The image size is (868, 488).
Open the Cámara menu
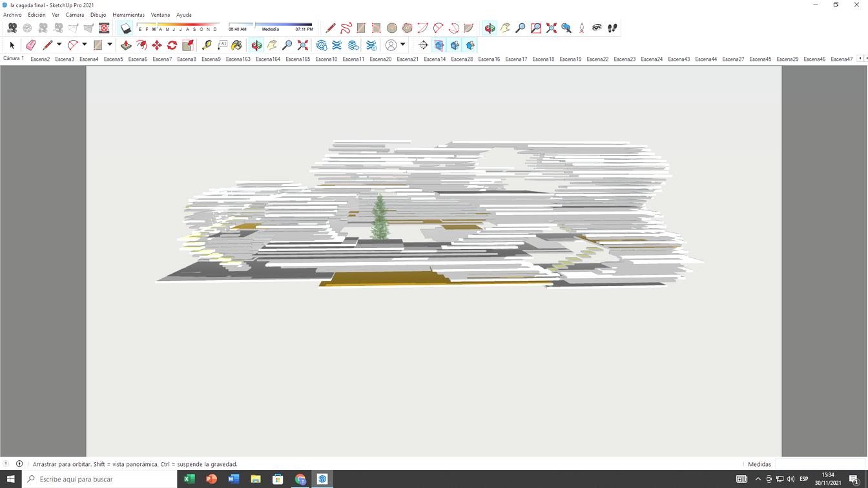pyautogui.click(x=75, y=15)
